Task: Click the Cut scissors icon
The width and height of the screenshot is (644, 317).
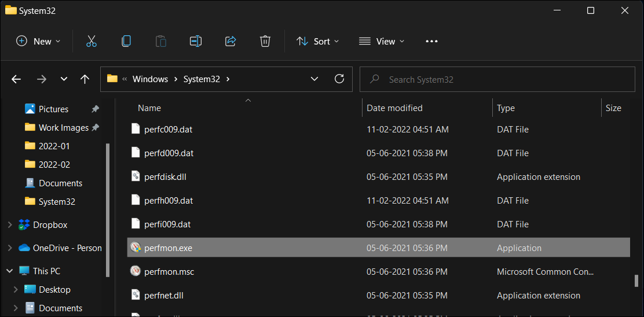Action: click(92, 41)
